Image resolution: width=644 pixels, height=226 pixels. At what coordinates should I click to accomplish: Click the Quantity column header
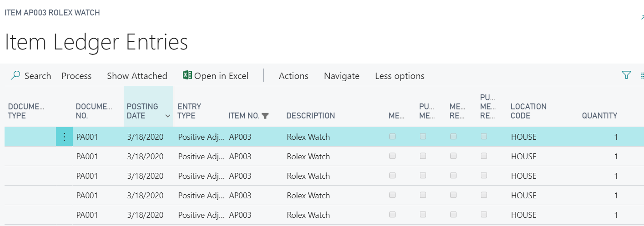[x=599, y=116]
